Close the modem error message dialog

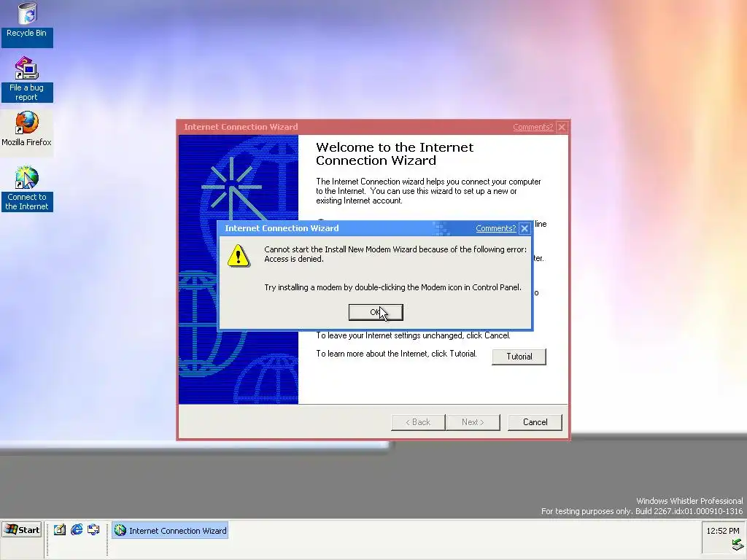click(525, 228)
